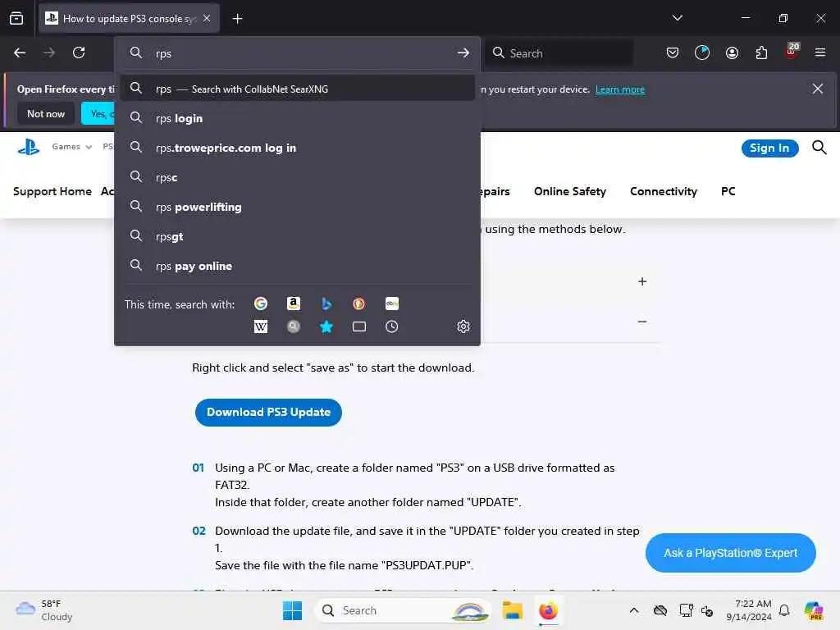Dismiss the Open Firefox notification bar

(818, 89)
